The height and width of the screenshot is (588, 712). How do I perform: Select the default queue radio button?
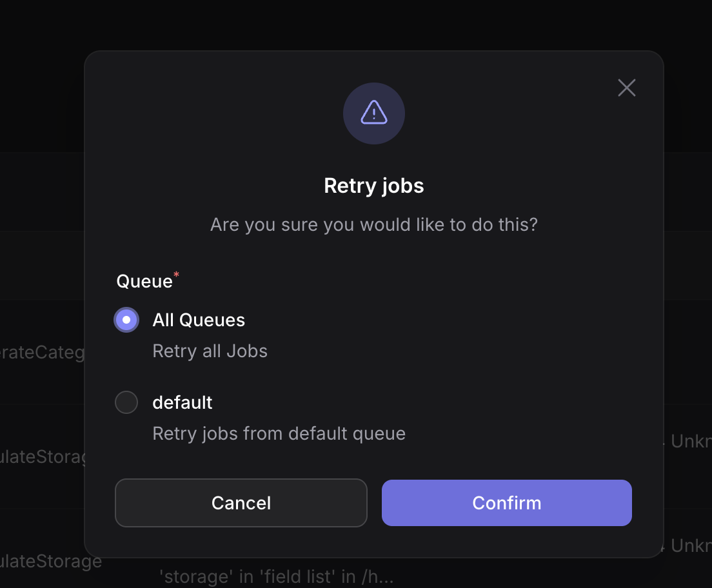tap(126, 402)
